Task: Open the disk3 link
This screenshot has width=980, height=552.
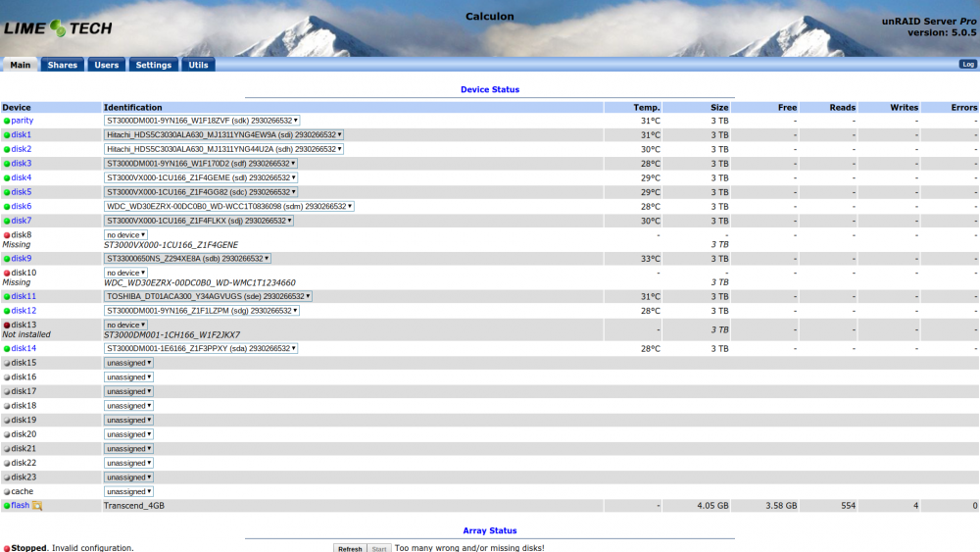Action: tap(21, 164)
